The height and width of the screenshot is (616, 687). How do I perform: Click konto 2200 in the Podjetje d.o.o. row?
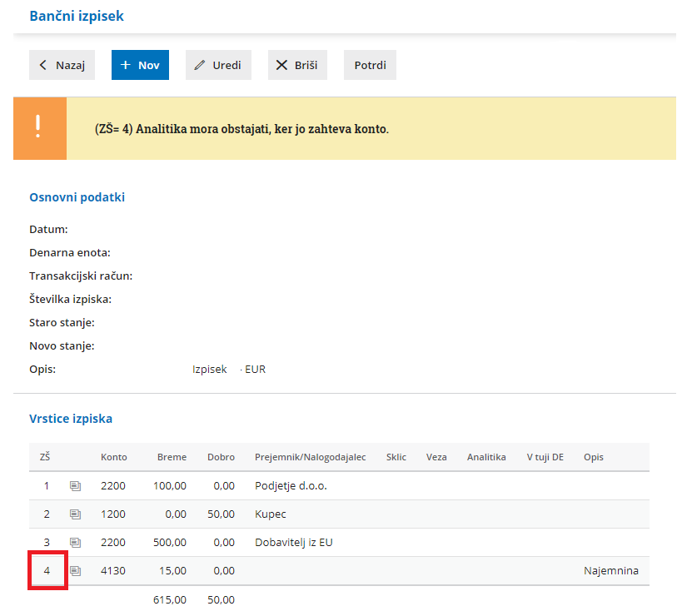[113, 486]
